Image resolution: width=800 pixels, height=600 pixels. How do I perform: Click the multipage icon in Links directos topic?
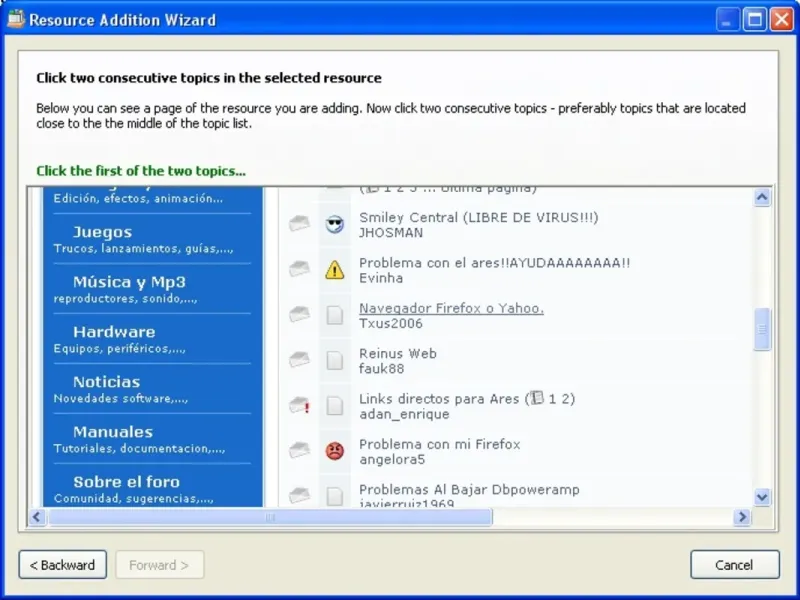click(x=535, y=399)
